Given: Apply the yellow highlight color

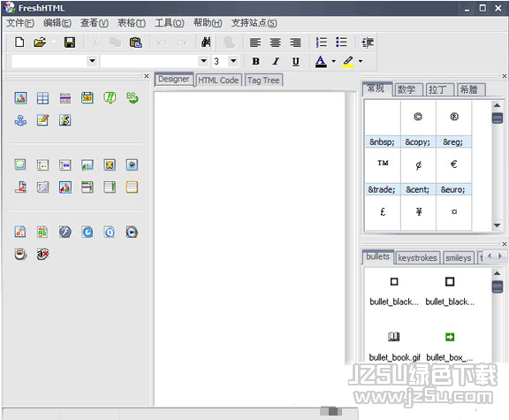Looking at the screenshot, I should [x=347, y=61].
